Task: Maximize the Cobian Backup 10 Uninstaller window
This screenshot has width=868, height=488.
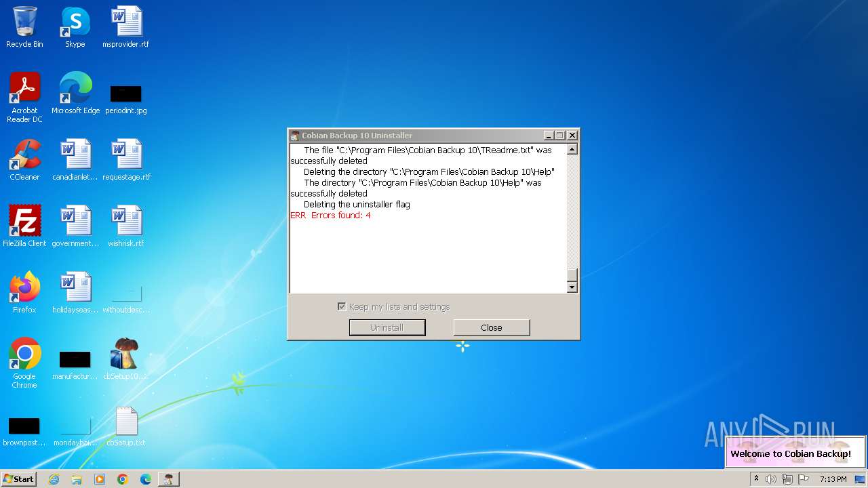Action: (x=559, y=136)
